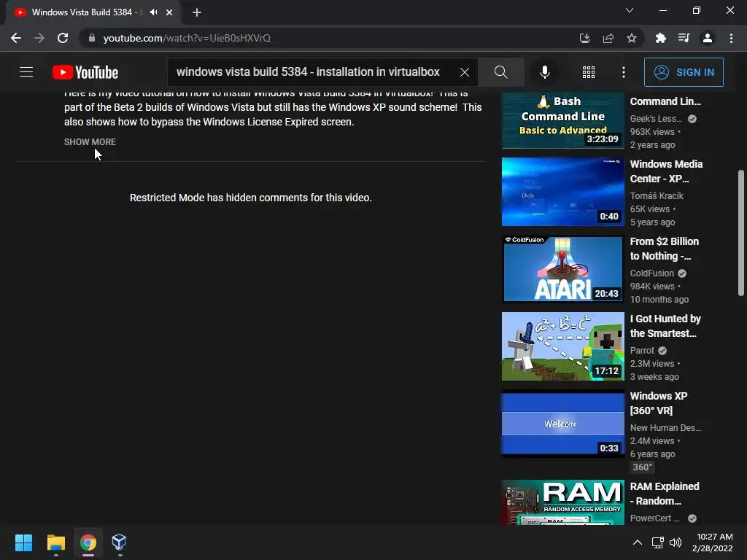Clear the YouTube search box text
This screenshot has width=747, height=560.
(465, 72)
